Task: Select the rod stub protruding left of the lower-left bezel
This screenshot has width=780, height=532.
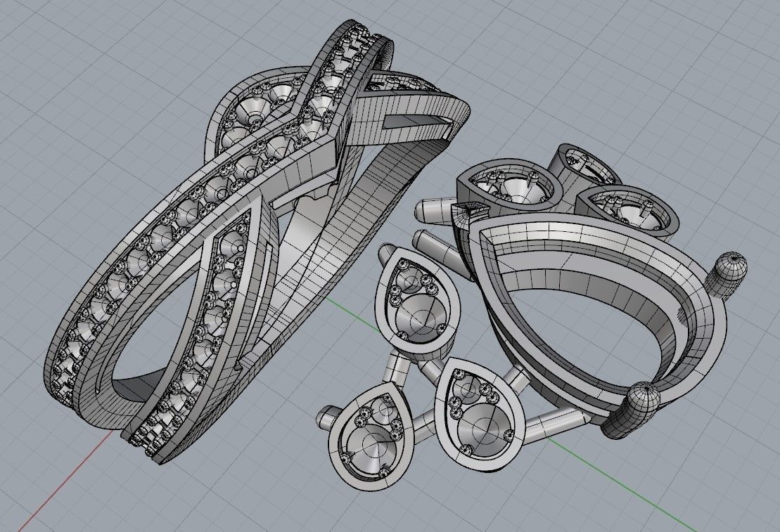Action: tap(328, 417)
